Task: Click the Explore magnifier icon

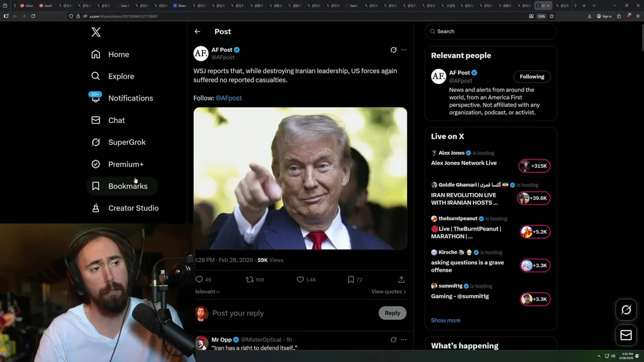Action: point(96,76)
